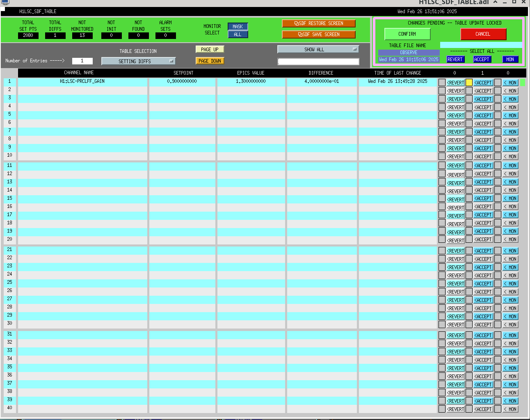Click the revert indicator box in row 1

click(442, 82)
